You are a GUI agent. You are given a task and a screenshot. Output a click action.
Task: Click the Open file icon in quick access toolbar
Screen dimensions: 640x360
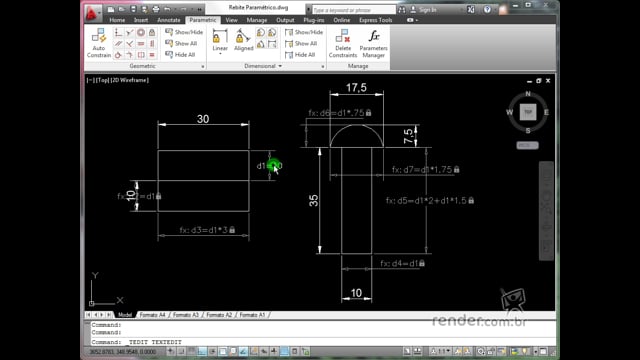[122, 9]
